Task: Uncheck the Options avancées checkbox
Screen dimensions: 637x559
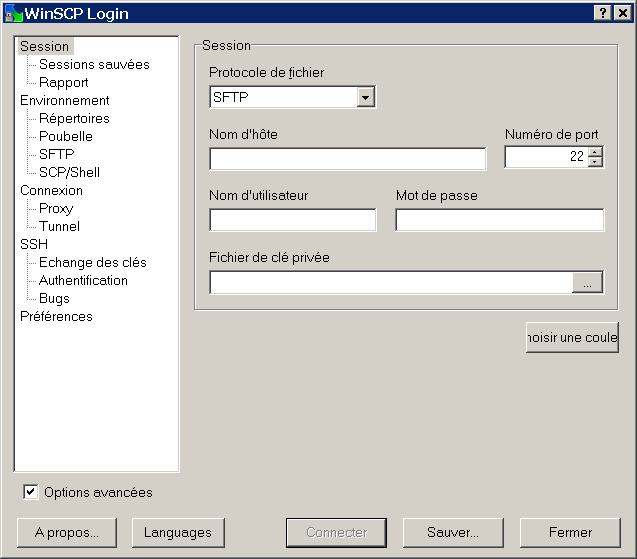Action: (x=31, y=492)
